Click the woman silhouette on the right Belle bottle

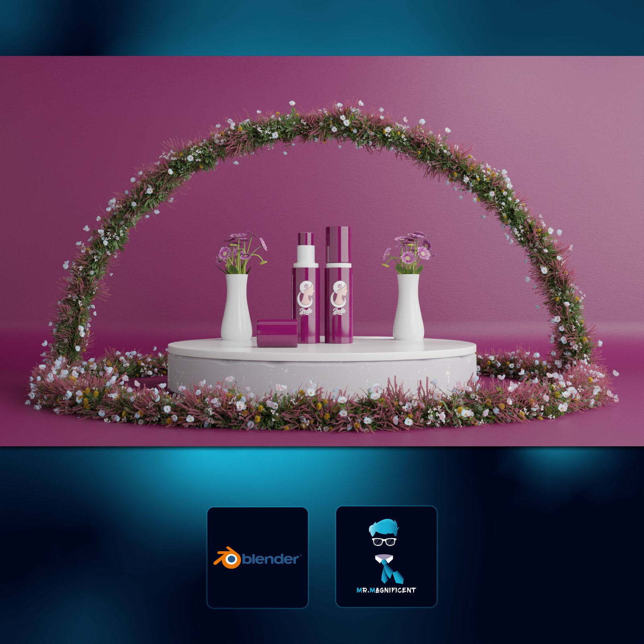339,294
